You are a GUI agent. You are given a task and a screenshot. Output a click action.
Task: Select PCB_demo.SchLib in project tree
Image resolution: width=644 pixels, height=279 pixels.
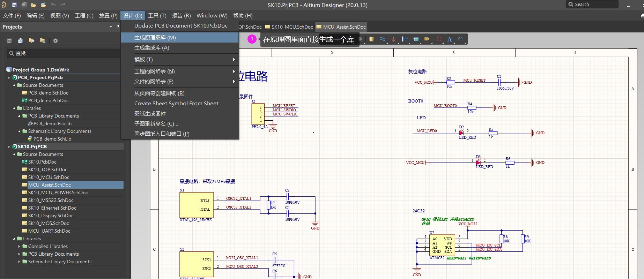coord(52,139)
